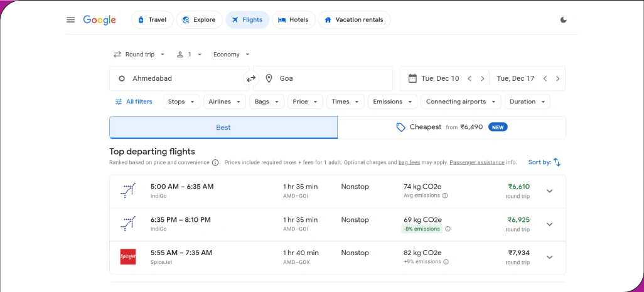Click IndiGo logo of 6:35 PM flight

127,224
